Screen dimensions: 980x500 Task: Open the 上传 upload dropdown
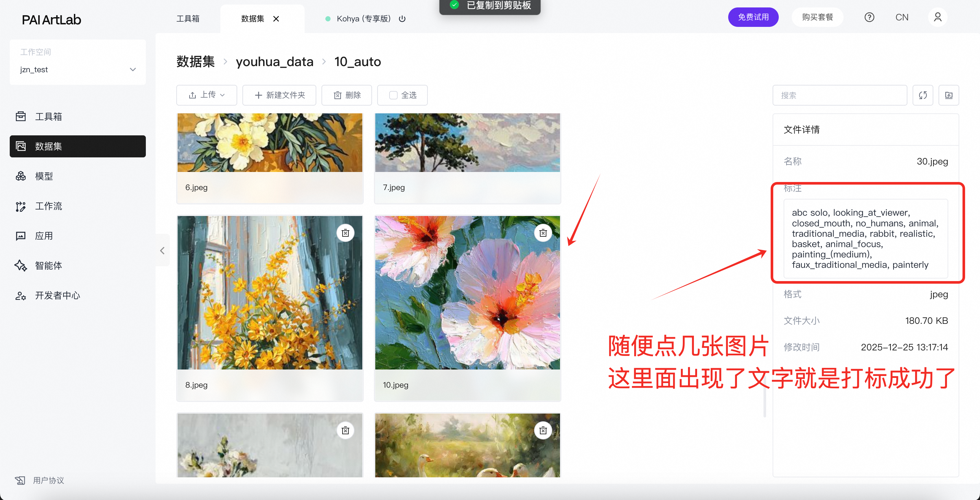[x=206, y=95]
